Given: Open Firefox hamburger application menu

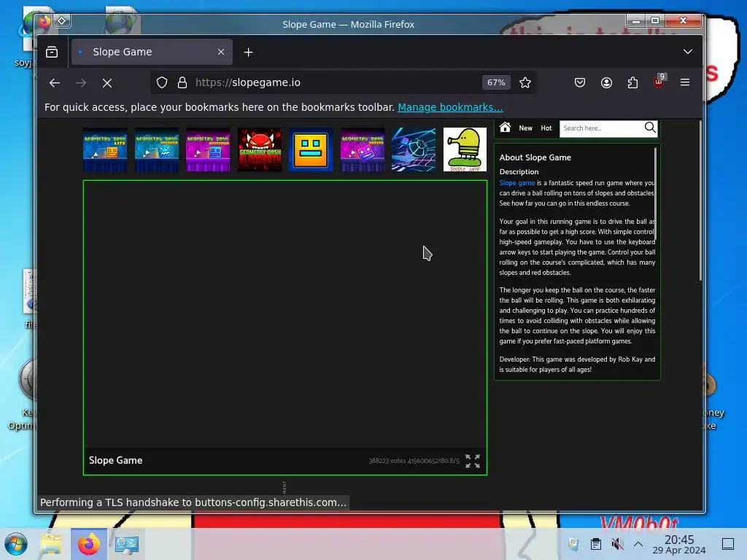Looking at the screenshot, I should (x=685, y=82).
